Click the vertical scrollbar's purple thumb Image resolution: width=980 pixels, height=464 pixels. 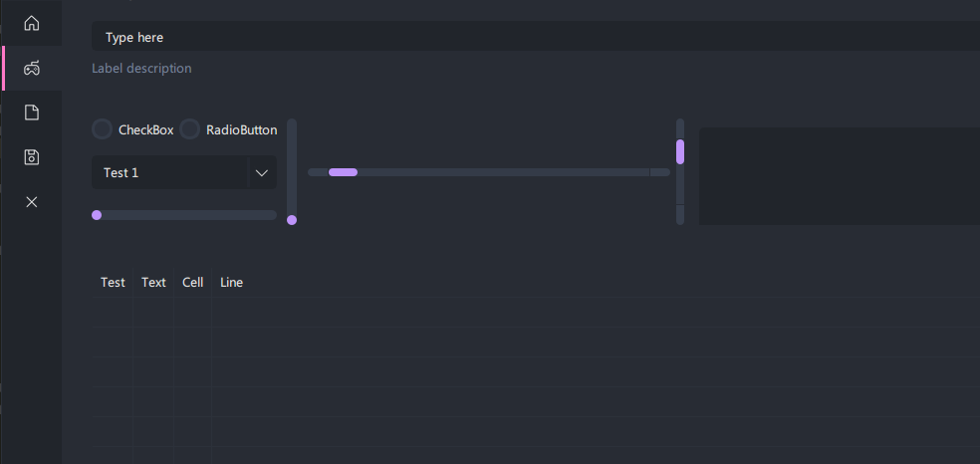coord(680,151)
